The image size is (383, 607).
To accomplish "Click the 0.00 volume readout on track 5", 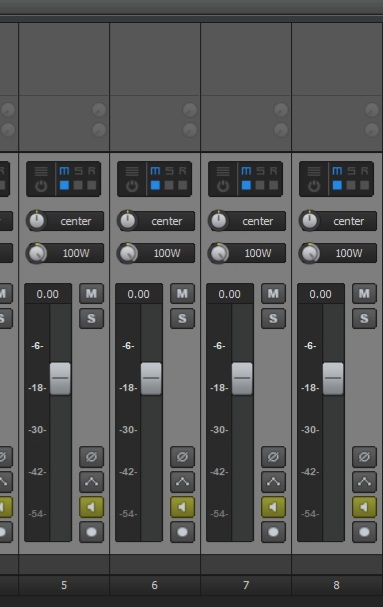I will tap(48, 294).
